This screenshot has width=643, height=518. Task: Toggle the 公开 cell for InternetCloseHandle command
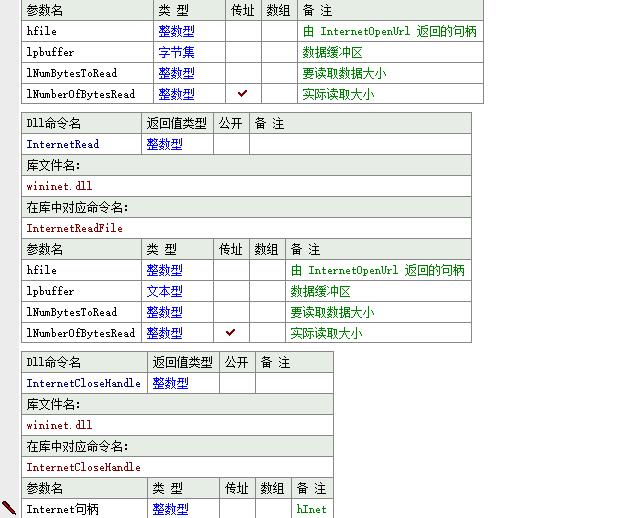pos(237,383)
